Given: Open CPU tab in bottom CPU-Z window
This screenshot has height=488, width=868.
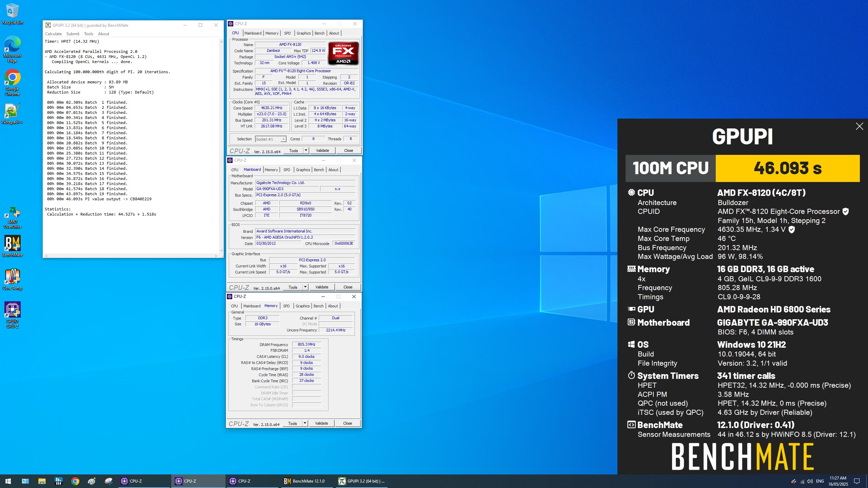Looking at the screenshot, I should click(x=234, y=306).
